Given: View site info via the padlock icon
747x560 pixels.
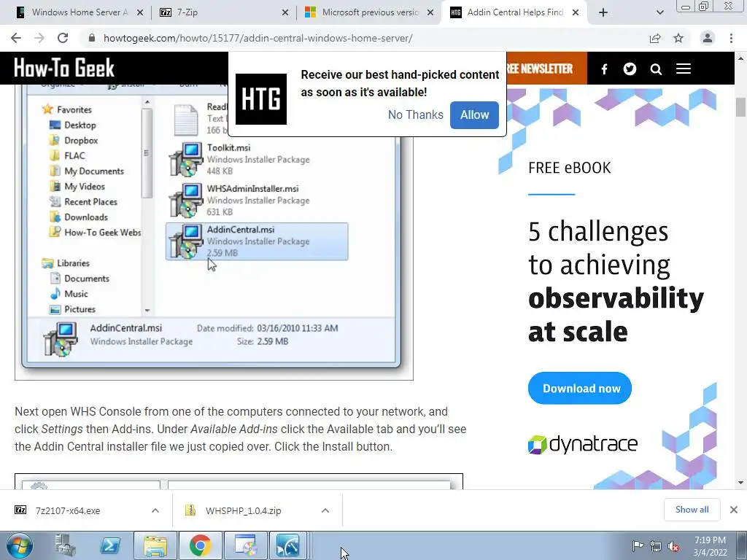Looking at the screenshot, I should 92,38.
